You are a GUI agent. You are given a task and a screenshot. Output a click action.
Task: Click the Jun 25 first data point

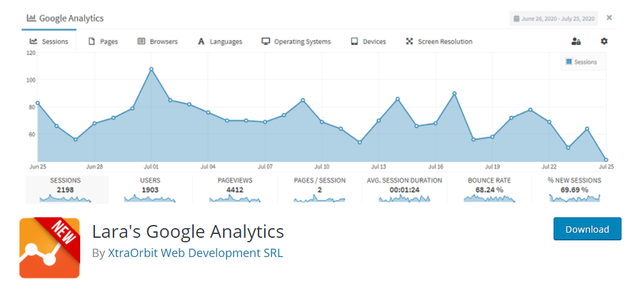click(38, 103)
